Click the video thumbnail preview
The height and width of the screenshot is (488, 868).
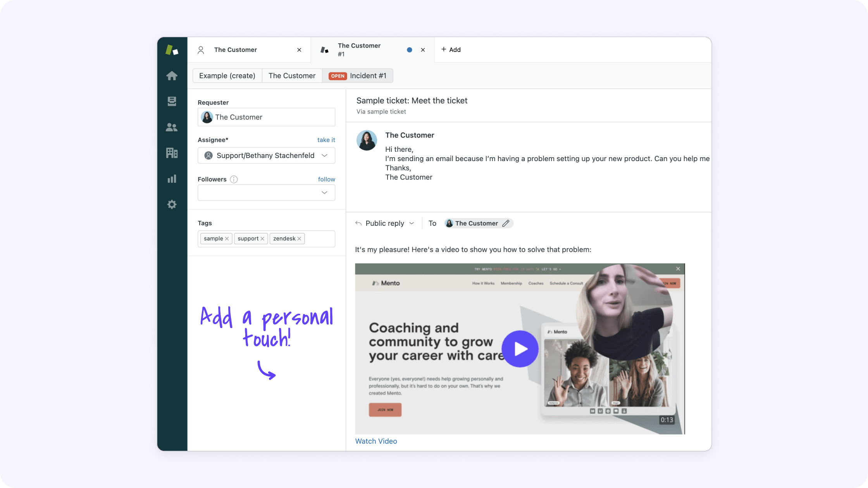520,349
